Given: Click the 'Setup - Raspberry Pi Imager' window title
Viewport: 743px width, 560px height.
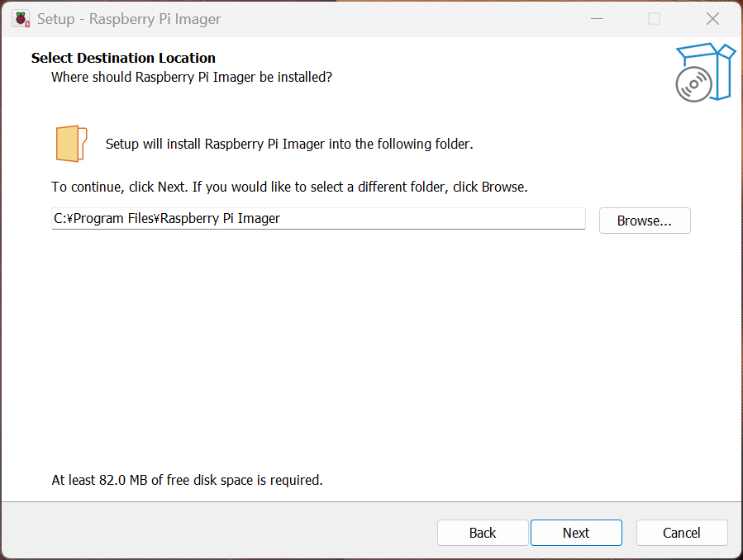Looking at the screenshot, I should tap(129, 19).
